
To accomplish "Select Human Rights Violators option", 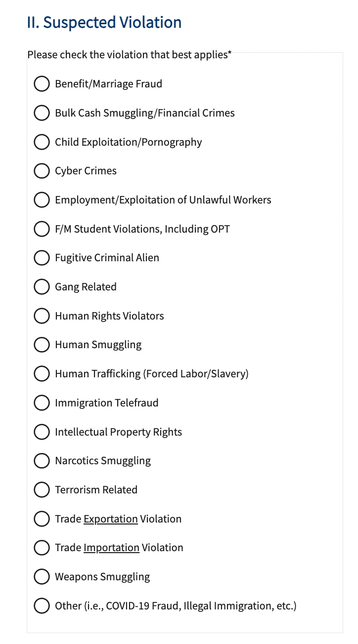I will tap(42, 316).
